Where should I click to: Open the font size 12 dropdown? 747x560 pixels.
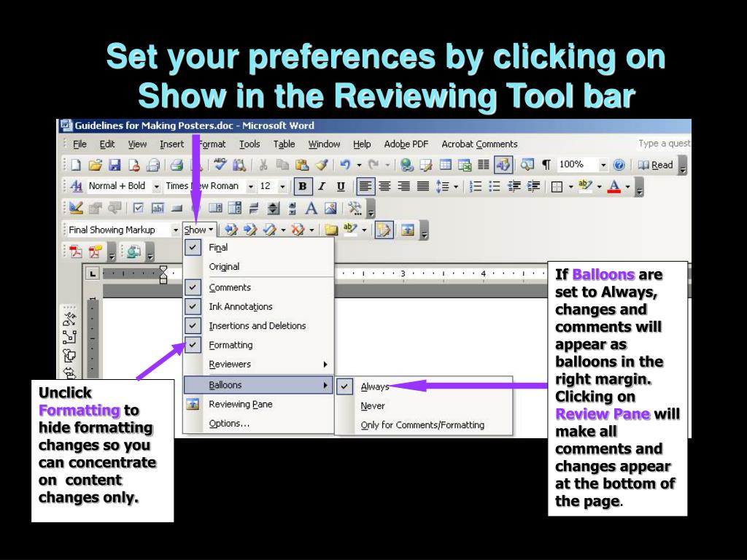pyautogui.click(x=282, y=187)
